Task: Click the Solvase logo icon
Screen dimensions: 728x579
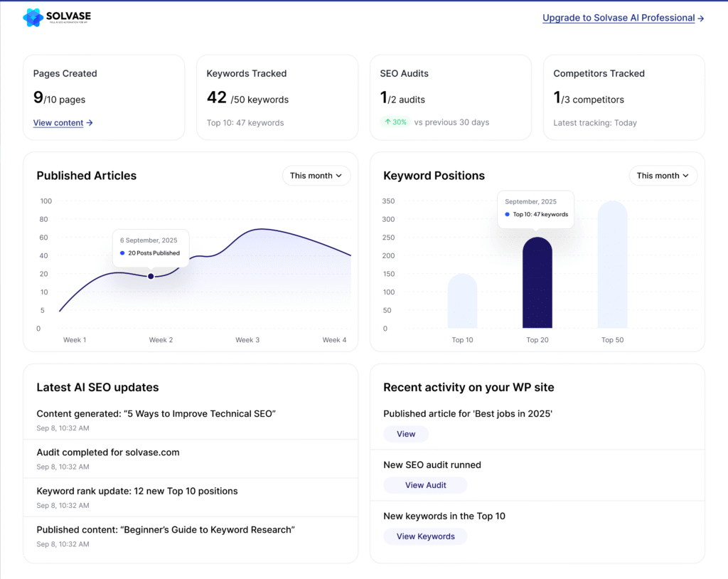Action: coord(33,18)
